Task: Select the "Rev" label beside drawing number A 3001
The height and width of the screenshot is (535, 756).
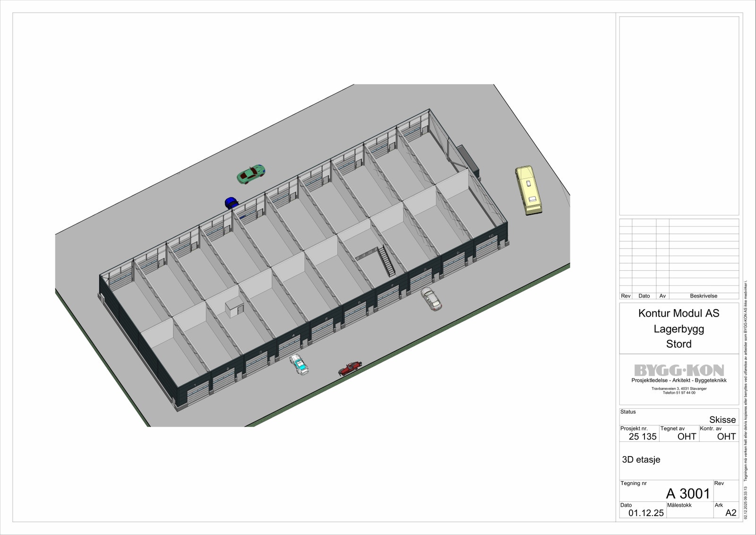Action: click(719, 483)
